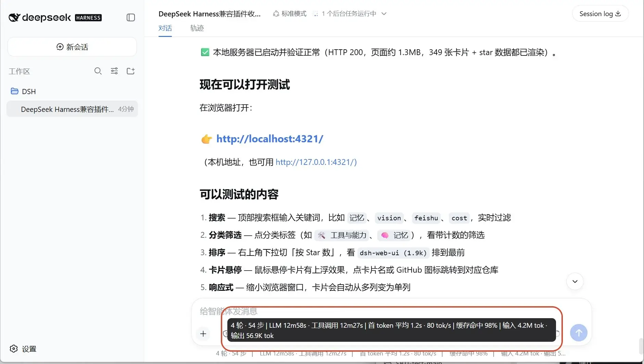
Task: Switch to the 对话 tab
Action: pos(165,28)
